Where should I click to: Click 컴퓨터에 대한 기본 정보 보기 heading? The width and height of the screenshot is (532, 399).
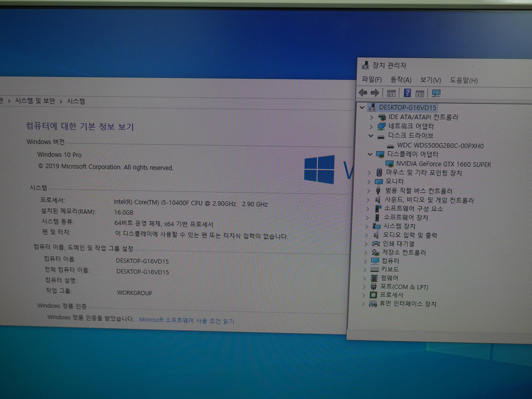pos(80,126)
